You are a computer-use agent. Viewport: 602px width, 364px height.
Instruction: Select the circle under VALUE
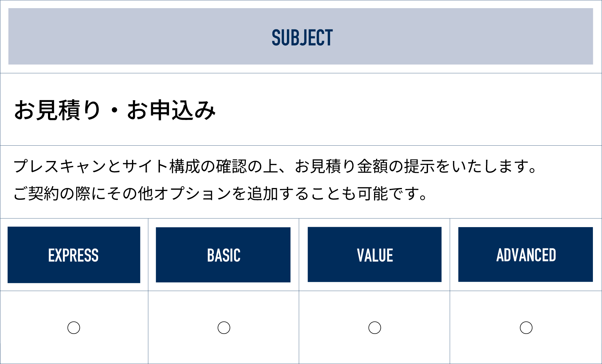[375, 328]
